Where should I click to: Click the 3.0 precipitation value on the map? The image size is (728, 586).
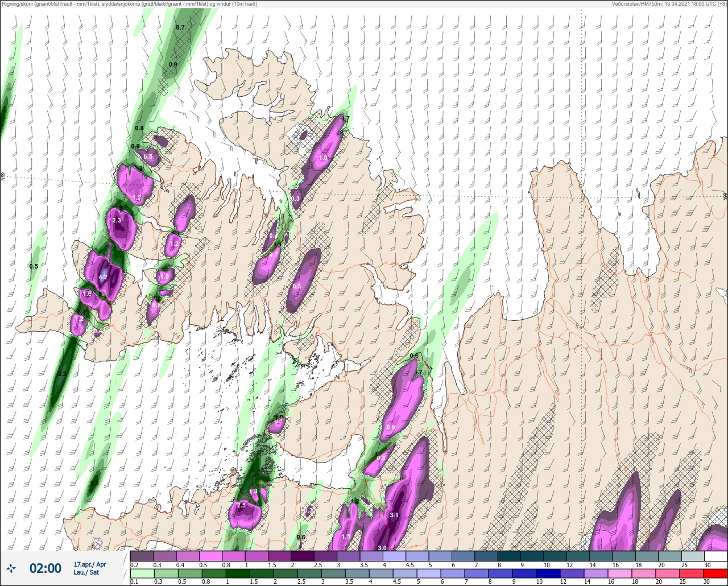[x=382, y=548]
